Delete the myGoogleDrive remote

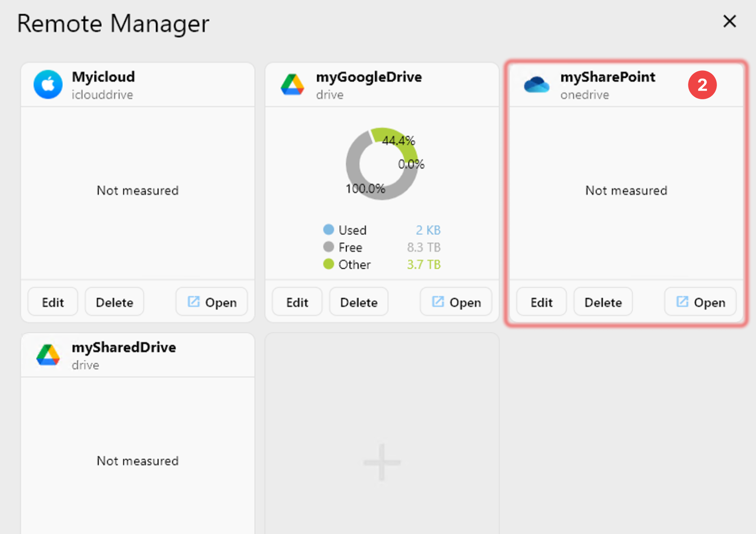pos(358,301)
